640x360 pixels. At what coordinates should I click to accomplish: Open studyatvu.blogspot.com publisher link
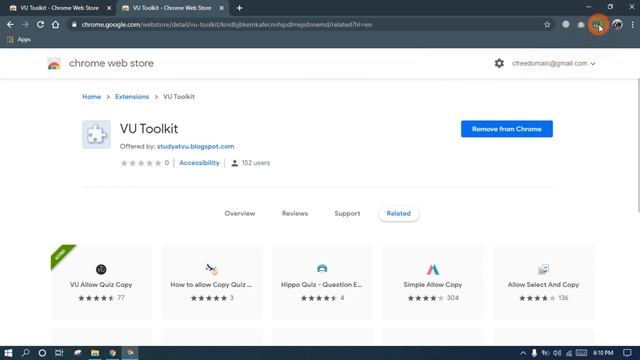coord(196,146)
